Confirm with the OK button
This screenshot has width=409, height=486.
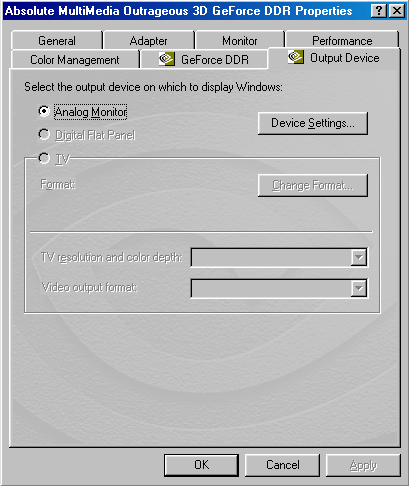pos(201,465)
